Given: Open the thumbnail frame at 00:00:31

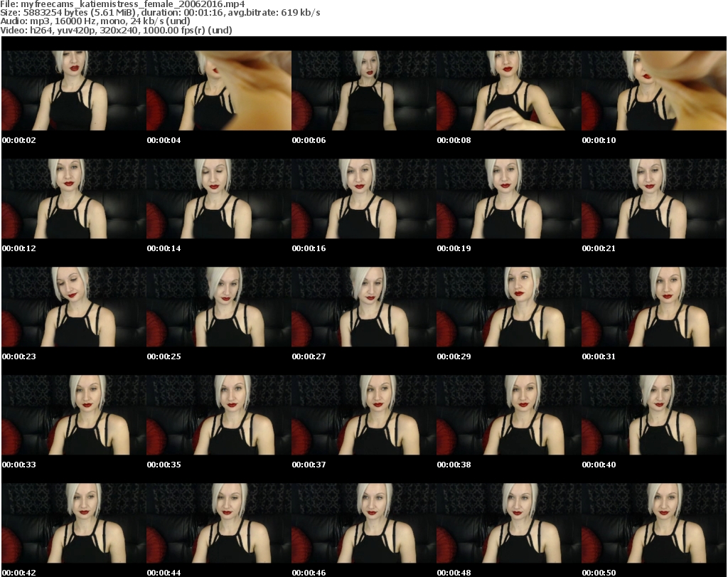Looking at the screenshot, I should (654, 307).
